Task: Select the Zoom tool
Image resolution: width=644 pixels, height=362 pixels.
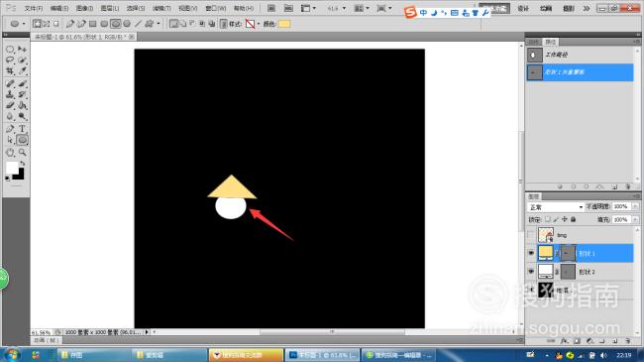Action: [22, 153]
